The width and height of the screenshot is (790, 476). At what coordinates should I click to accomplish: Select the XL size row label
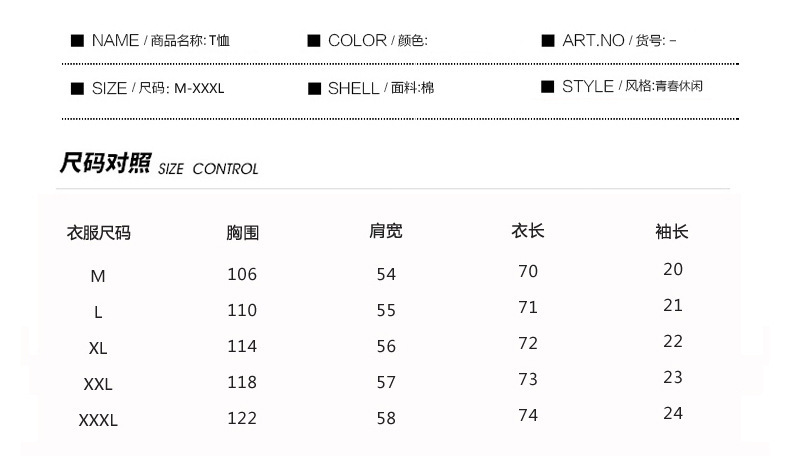(98, 348)
